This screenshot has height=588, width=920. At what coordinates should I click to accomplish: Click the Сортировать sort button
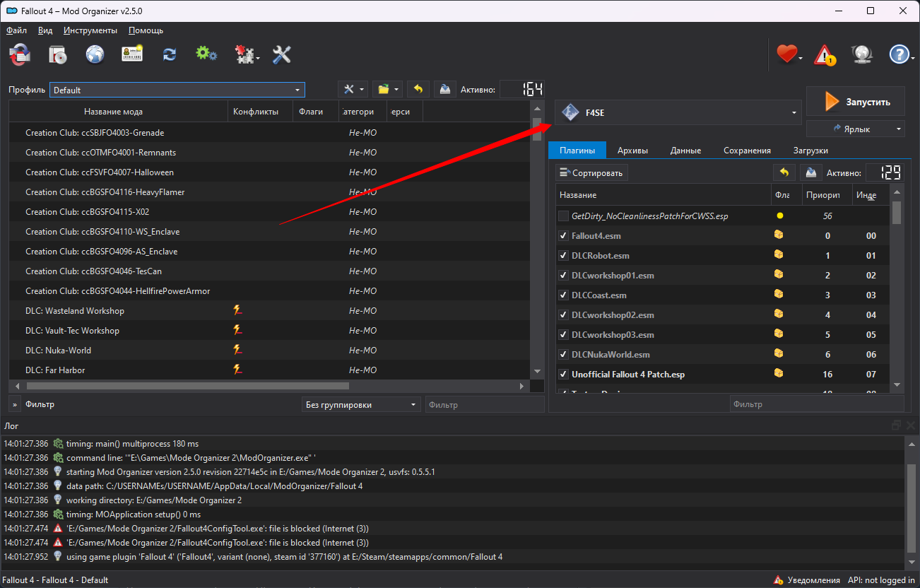click(591, 172)
